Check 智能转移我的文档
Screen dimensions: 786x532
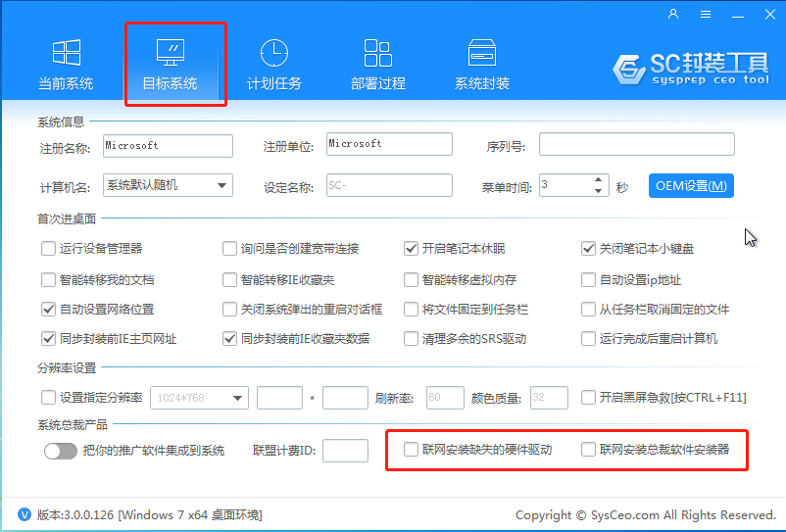click(48, 279)
